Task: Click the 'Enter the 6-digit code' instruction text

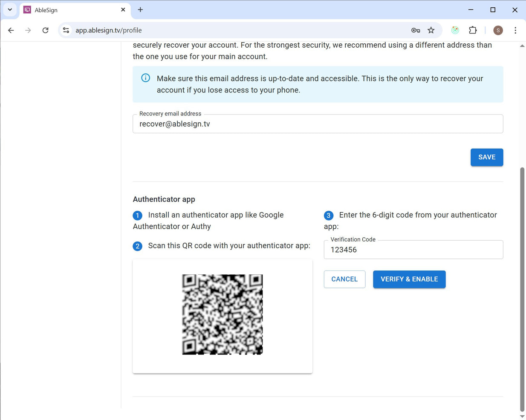Action: [410, 221]
